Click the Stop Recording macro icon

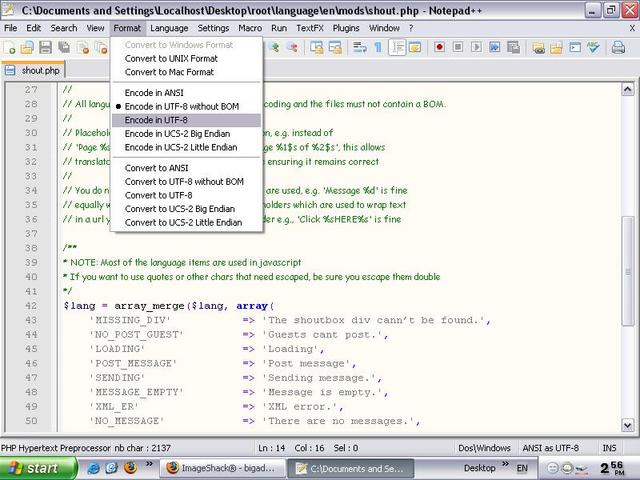pyautogui.click(x=458, y=47)
